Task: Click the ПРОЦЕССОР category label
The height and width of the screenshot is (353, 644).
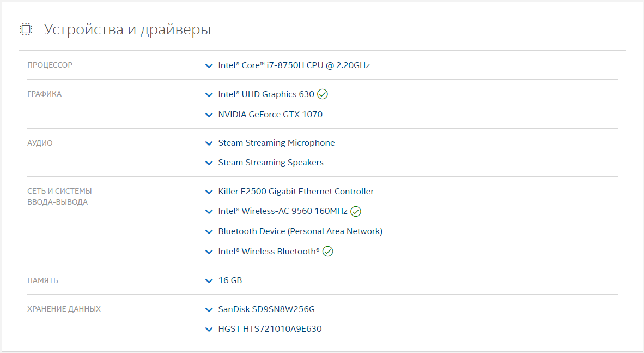Action: point(50,65)
